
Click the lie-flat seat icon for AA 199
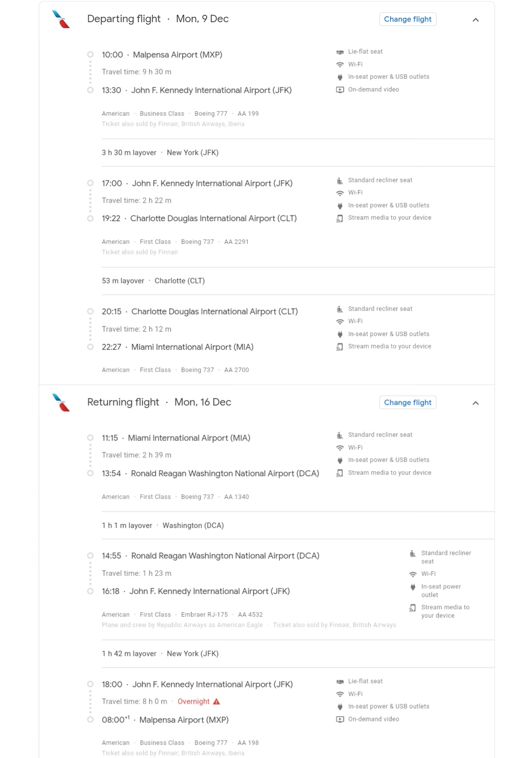(340, 52)
